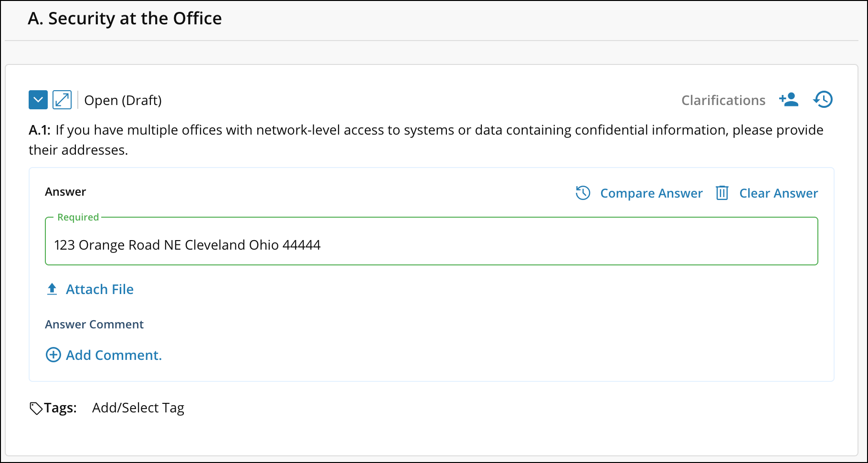Click the expand question diagonal-arrows icon
This screenshot has height=463, width=868.
pyautogui.click(x=62, y=100)
